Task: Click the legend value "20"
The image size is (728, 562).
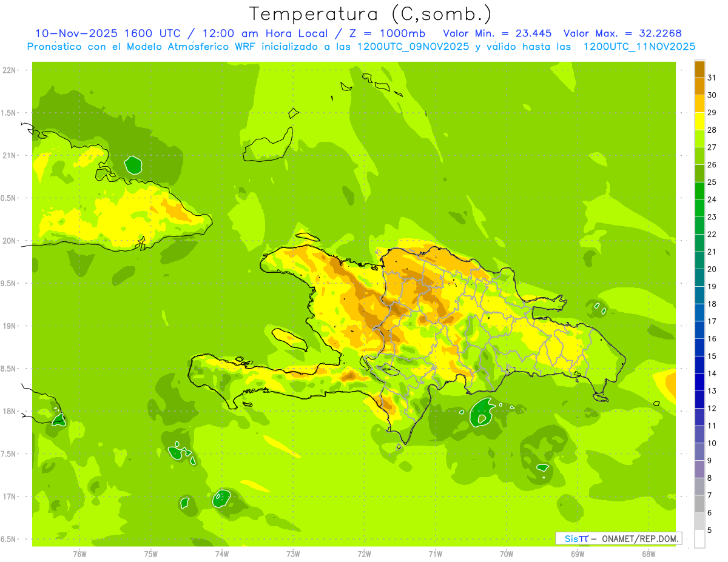Action: coord(712,269)
